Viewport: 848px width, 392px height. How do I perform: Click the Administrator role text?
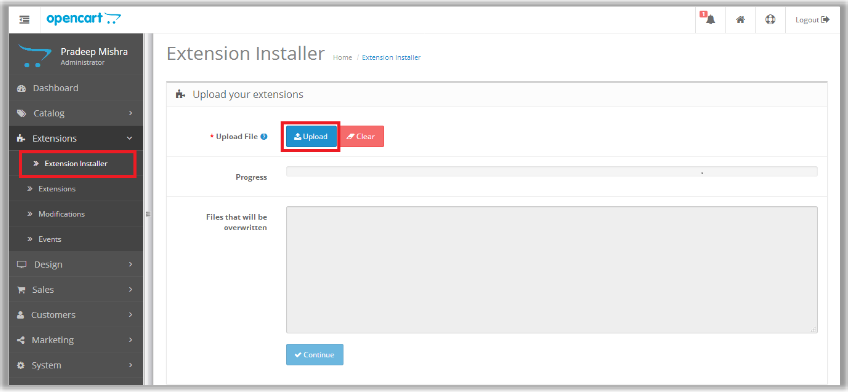[x=82, y=63]
